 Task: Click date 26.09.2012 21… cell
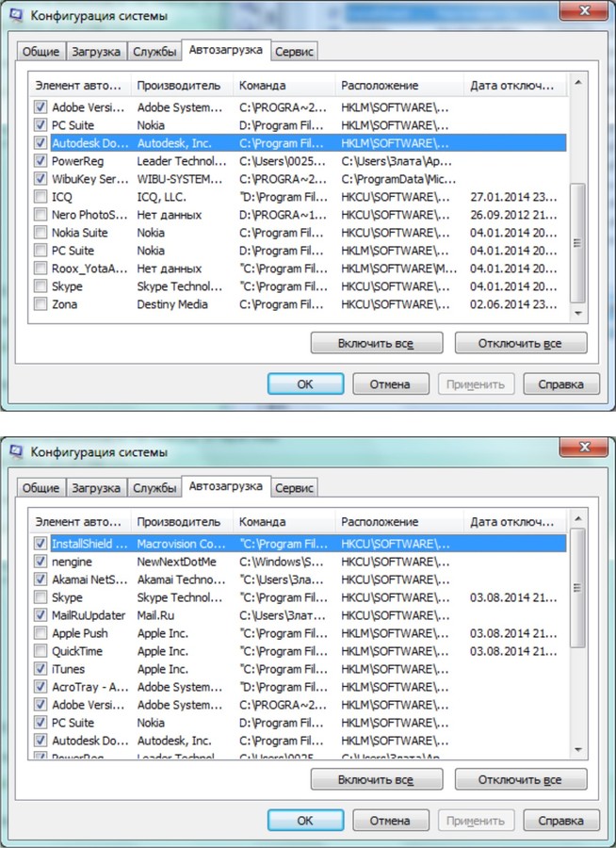tap(513, 215)
